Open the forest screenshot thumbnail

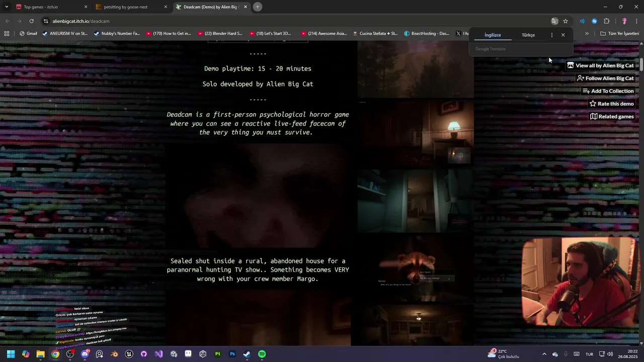click(x=416, y=69)
